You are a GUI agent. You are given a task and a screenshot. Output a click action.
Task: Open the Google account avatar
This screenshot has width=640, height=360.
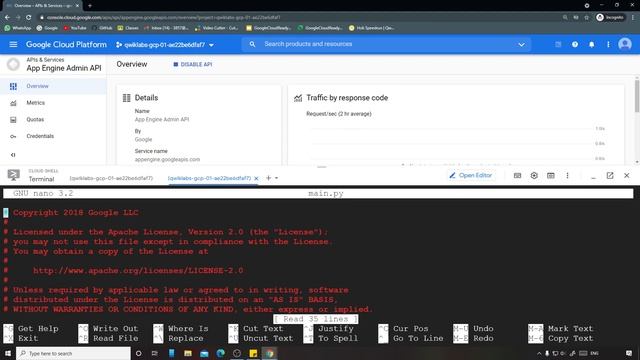[624, 44]
